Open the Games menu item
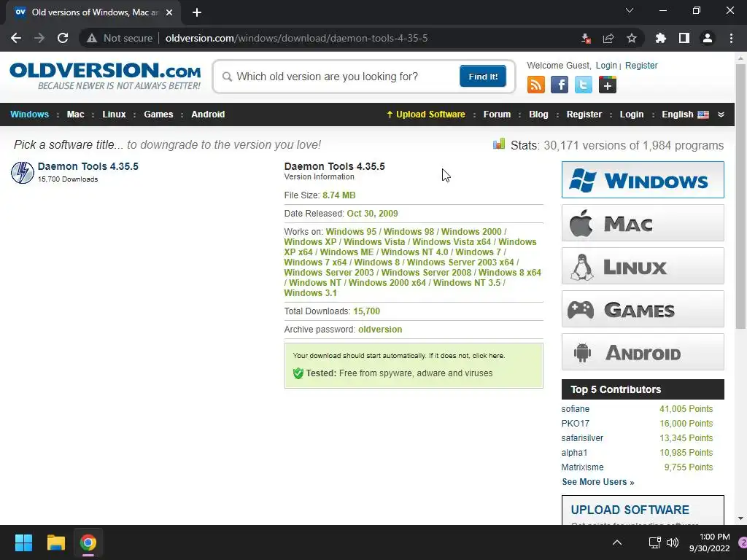The height and width of the screenshot is (560, 747). tap(158, 114)
